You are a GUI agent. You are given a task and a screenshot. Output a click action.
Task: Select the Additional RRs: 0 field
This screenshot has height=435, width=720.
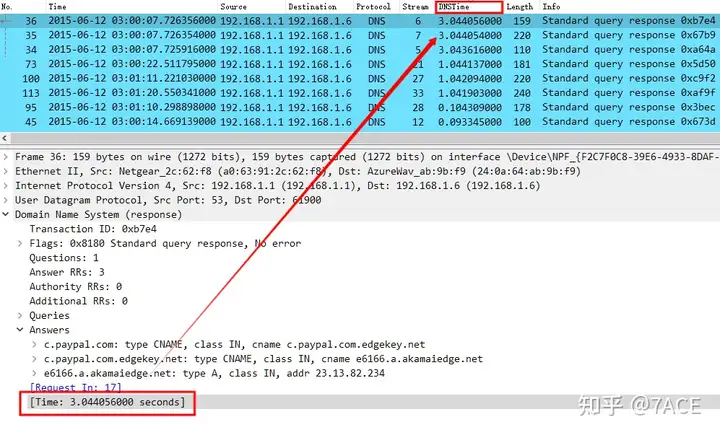coord(78,301)
